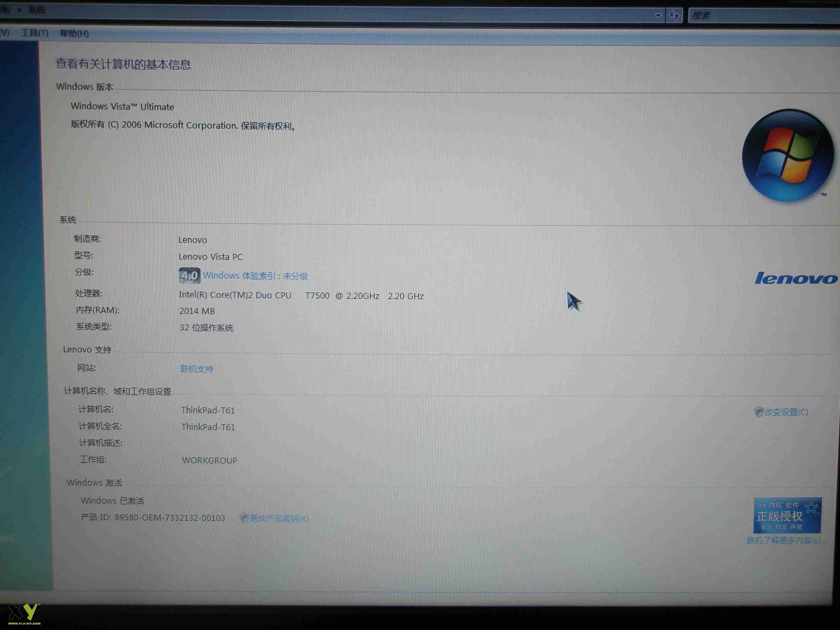Viewport: 840px width, 630px height.
Task: Select processor text T7500 @ 2.20GHz
Action: point(343,296)
